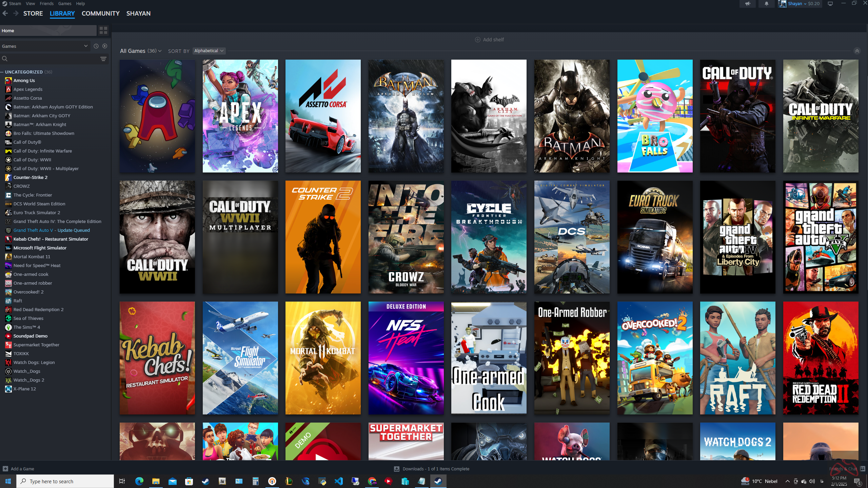The height and width of the screenshot is (488, 868).
Task: Click the downloads status icon
Action: [x=396, y=469]
